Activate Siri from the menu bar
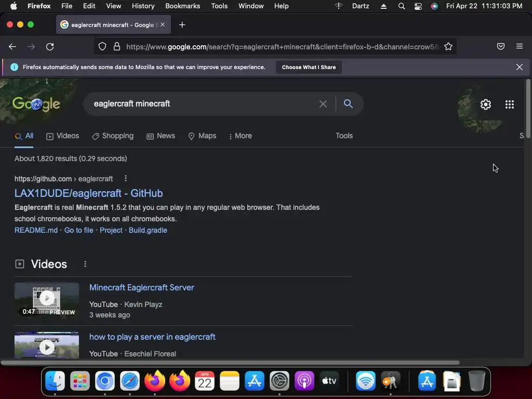532x399 pixels. click(434, 6)
